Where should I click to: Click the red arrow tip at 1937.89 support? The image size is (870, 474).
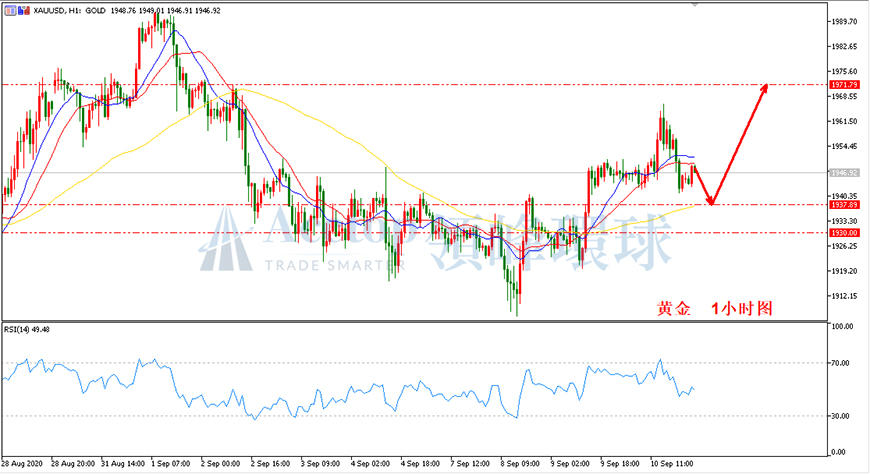[711, 201]
